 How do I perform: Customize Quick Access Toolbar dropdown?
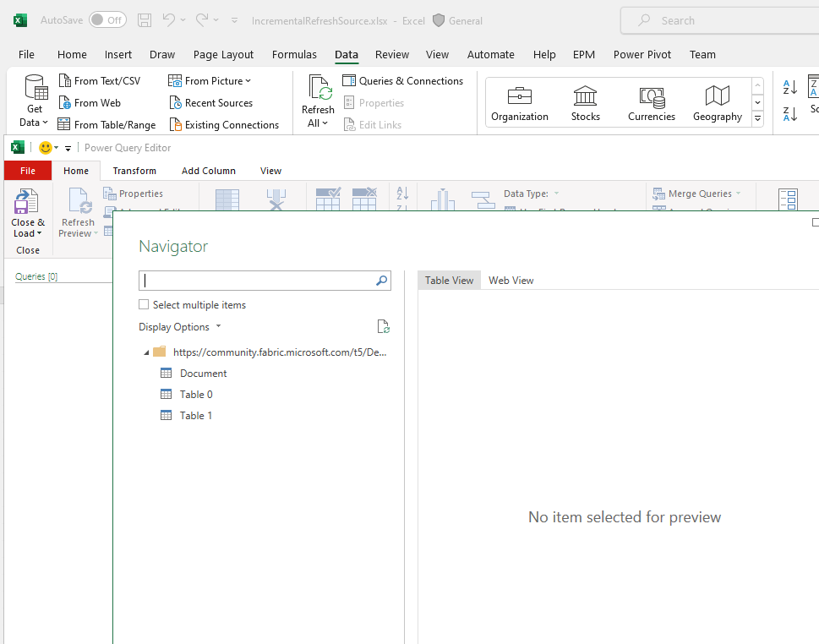click(x=234, y=20)
